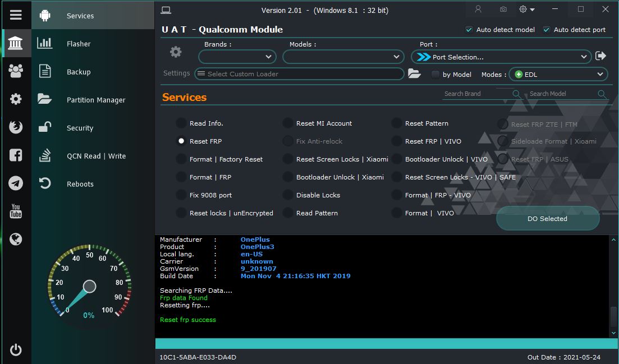Click the DO Selected button
This screenshot has width=619, height=364.
click(548, 219)
